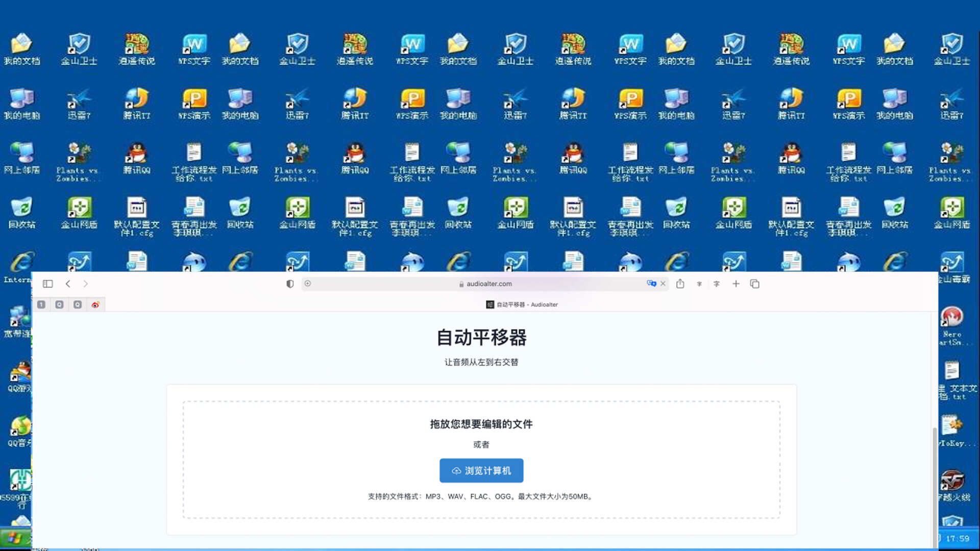Screen dimensions: 980x551
Task: Click the X icon in address bar
Action: point(663,284)
